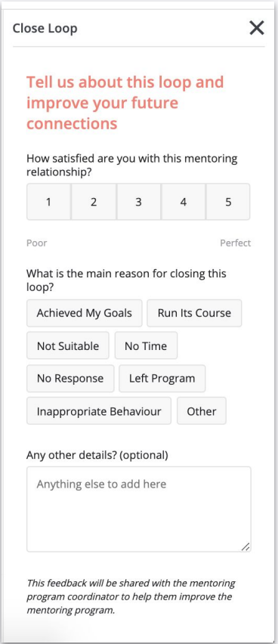Give a rating of 5
This screenshot has height=644, width=278.
228,202
